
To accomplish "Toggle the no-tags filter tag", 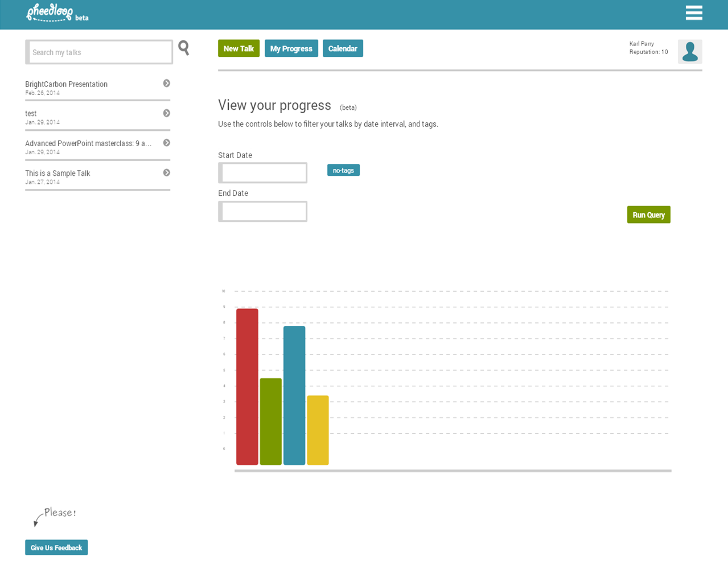I will pos(343,170).
